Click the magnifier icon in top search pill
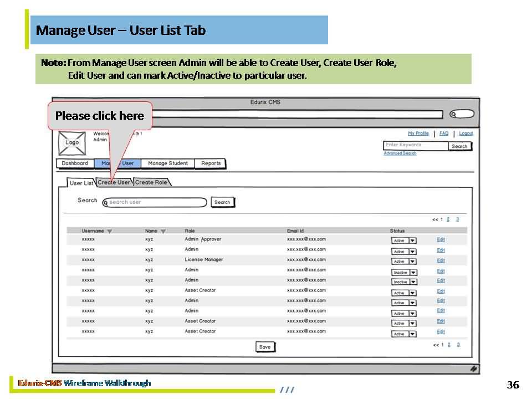The image size is (532, 399). [453, 115]
